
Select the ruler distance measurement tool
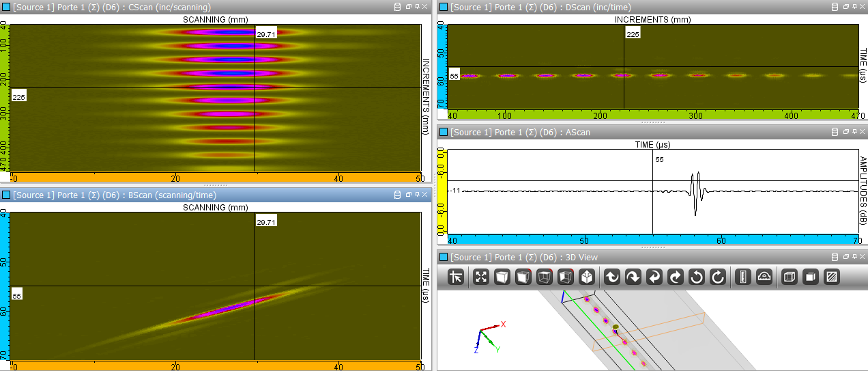743,277
